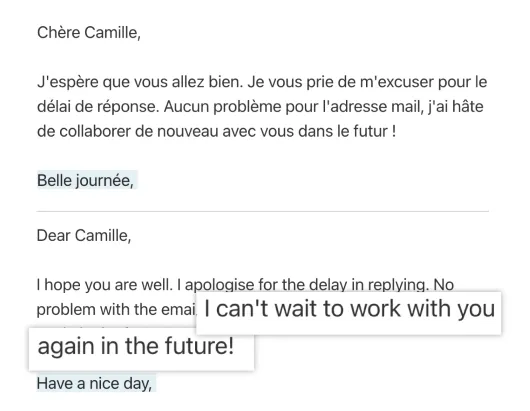Screen dimensions: 530x411
Task: Click the sentence 'I hope you are well.'
Action: (x=104, y=285)
